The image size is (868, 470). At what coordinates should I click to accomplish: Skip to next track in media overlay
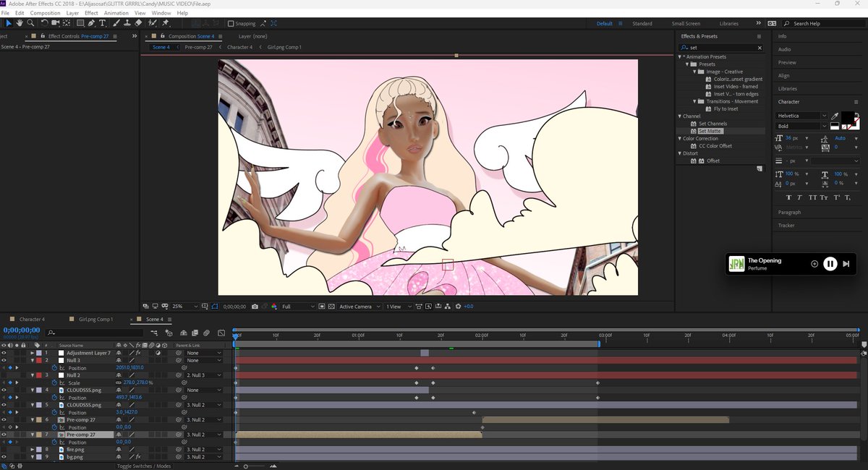click(x=846, y=264)
